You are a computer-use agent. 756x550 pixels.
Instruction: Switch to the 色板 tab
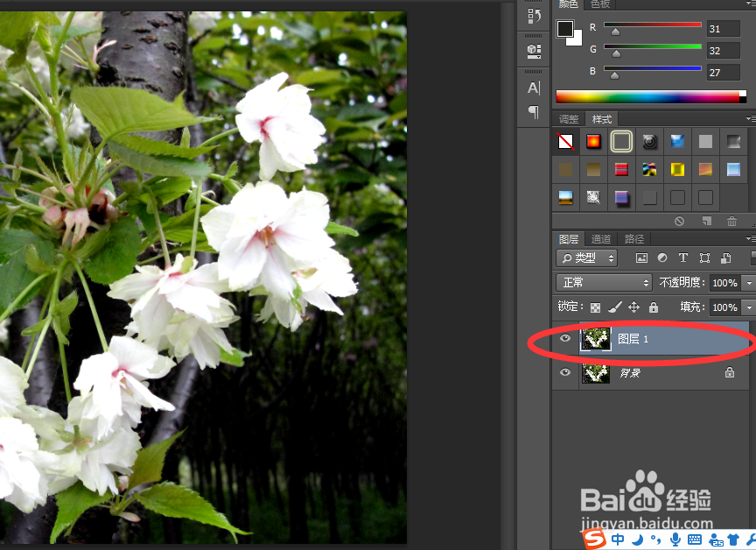[599, 4]
